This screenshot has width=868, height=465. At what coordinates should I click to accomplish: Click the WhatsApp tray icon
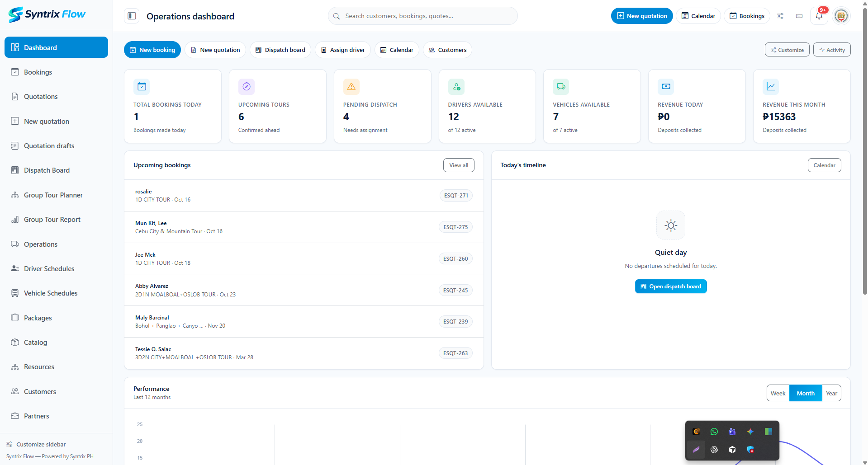pyautogui.click(x=714, y=432)
